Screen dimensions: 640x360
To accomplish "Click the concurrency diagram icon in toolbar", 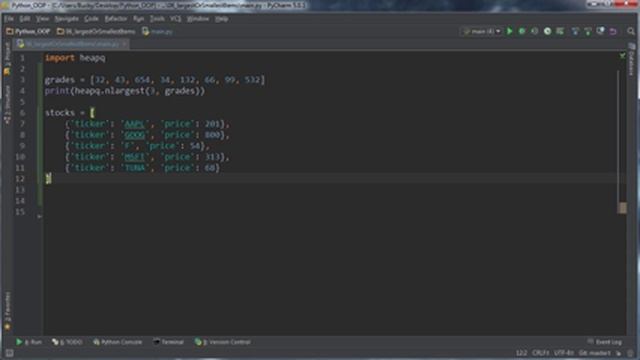I will 560,31.
